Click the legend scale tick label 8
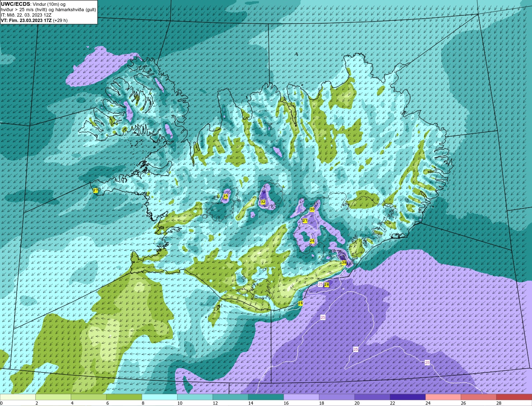Image resolution: width=532 pixels, height=406 pixels. point(143,403)
